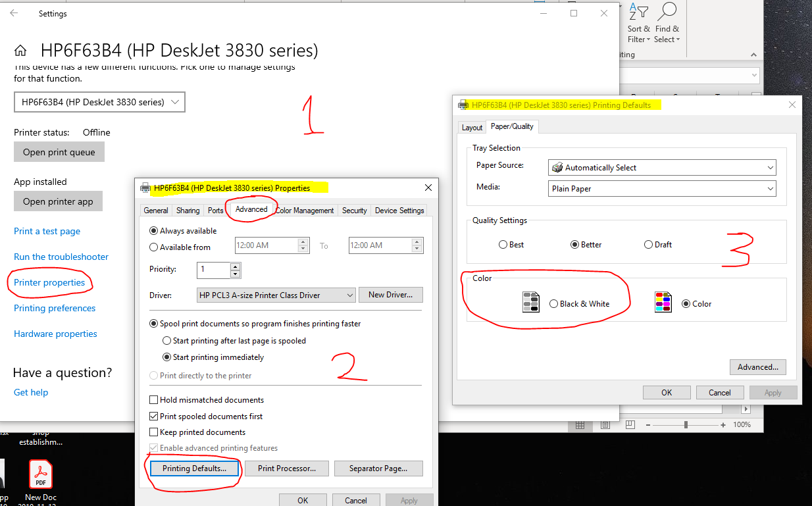
Task: Select Black & White color option
Action: point(553,304)
